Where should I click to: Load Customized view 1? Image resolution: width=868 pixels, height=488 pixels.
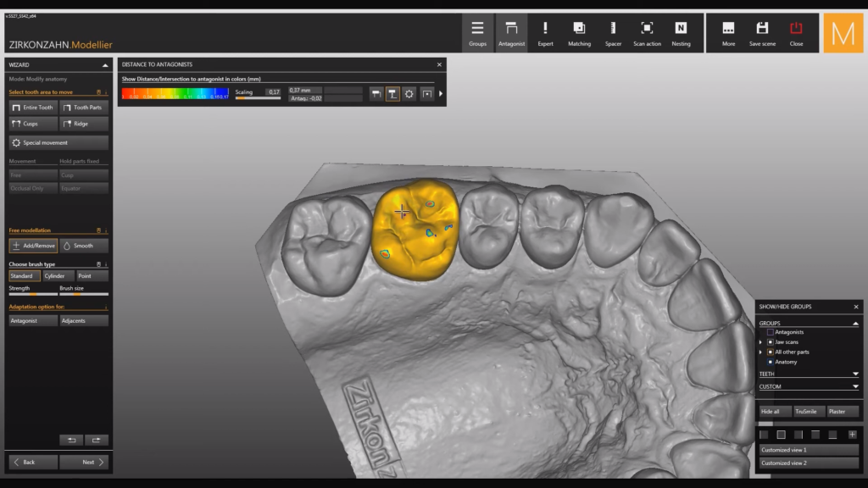pyautogui.click(x=809, y=450)
